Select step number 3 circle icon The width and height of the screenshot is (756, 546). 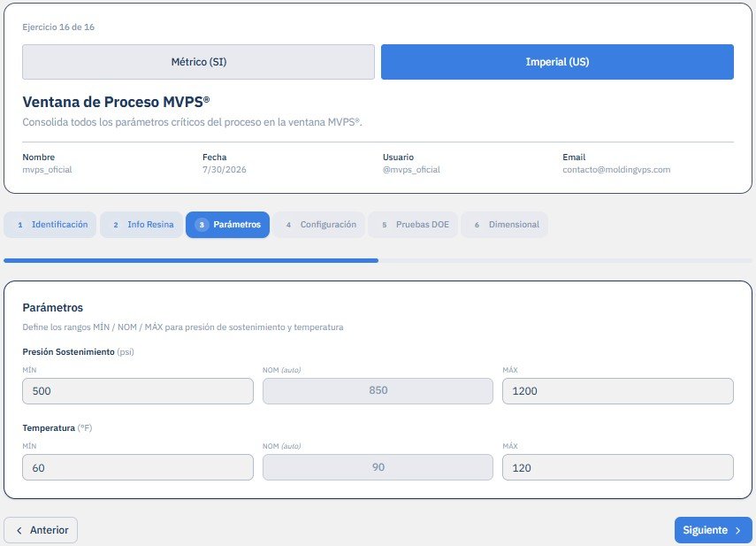202,225
